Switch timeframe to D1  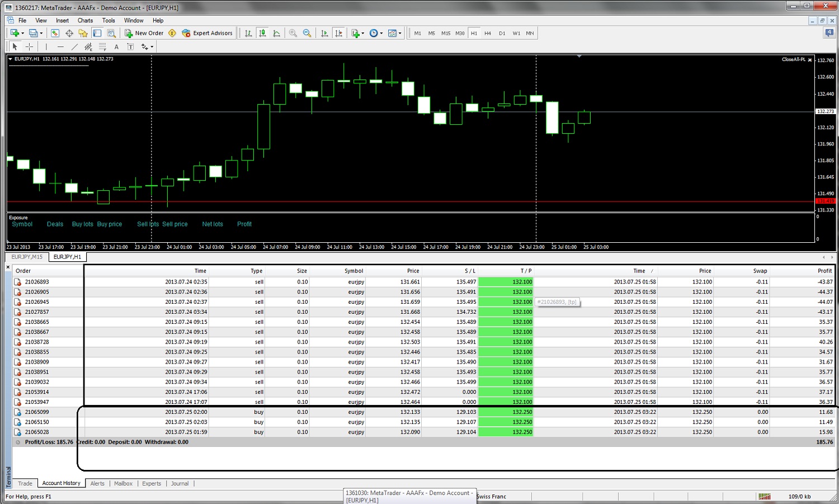click(502, 33)
